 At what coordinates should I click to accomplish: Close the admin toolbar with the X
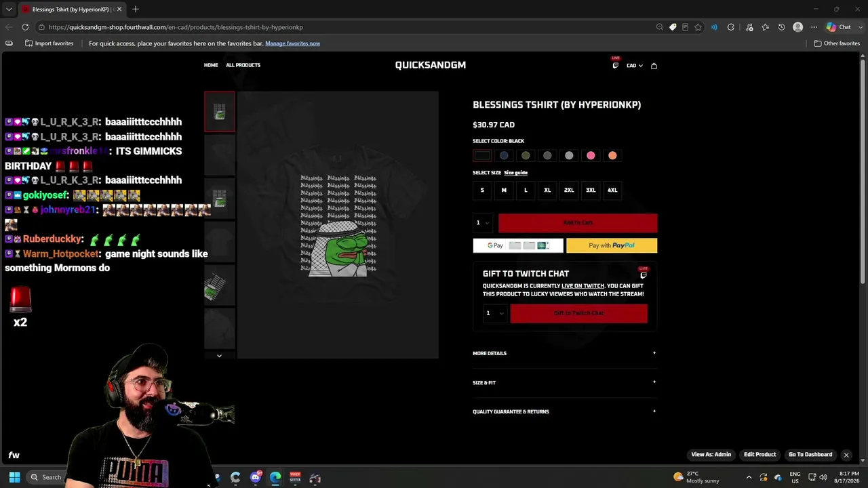[x=846, y=455]
